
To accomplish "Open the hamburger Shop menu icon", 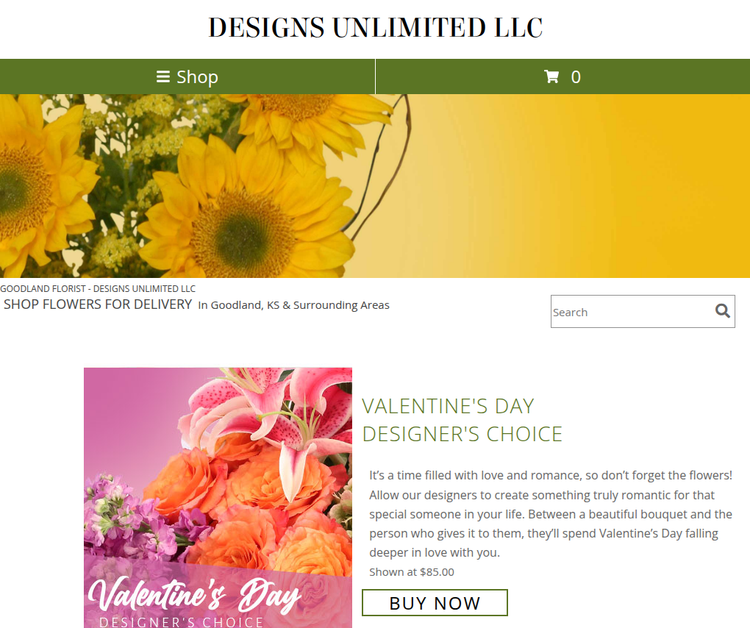I will (x=163, y=77).
